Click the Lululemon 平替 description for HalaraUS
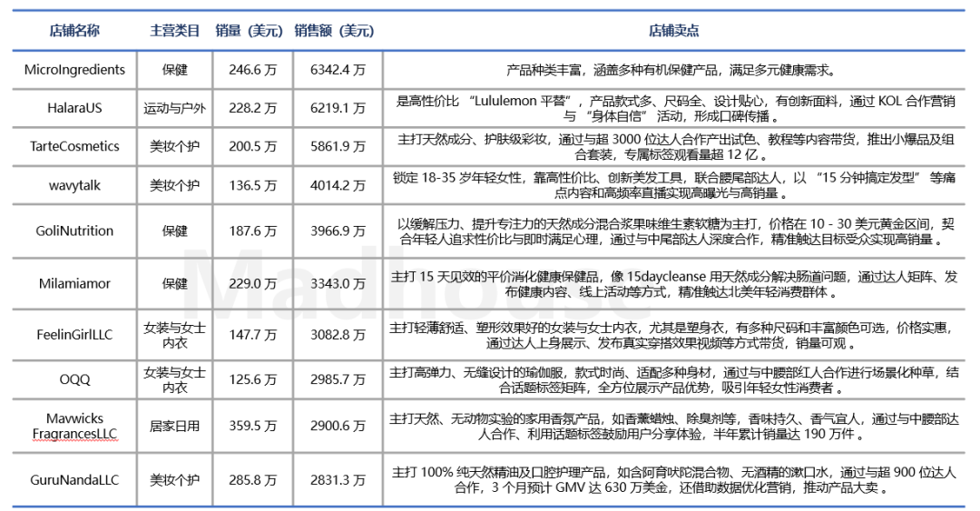This screenshot has width=980, height=511. coord(673,108)
